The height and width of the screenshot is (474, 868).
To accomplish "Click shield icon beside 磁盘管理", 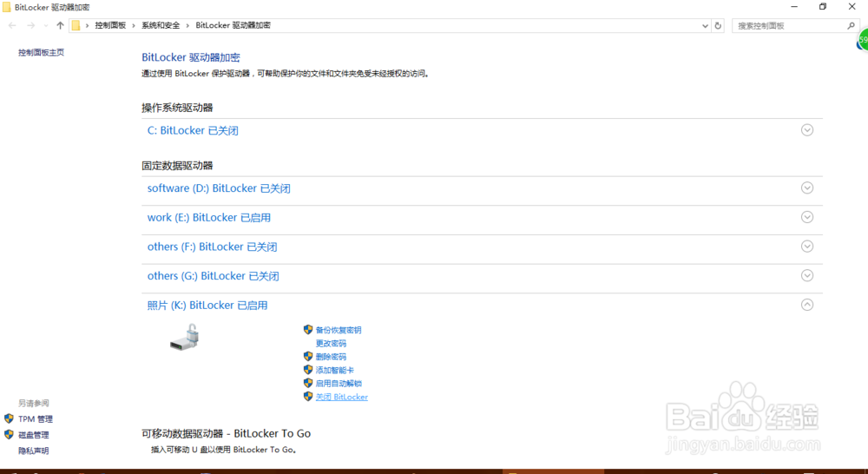I will pos(9,435).
